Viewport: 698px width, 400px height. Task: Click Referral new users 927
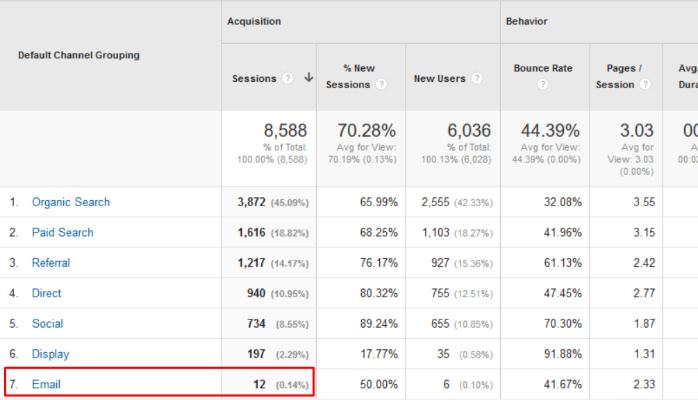pos(440,263)
